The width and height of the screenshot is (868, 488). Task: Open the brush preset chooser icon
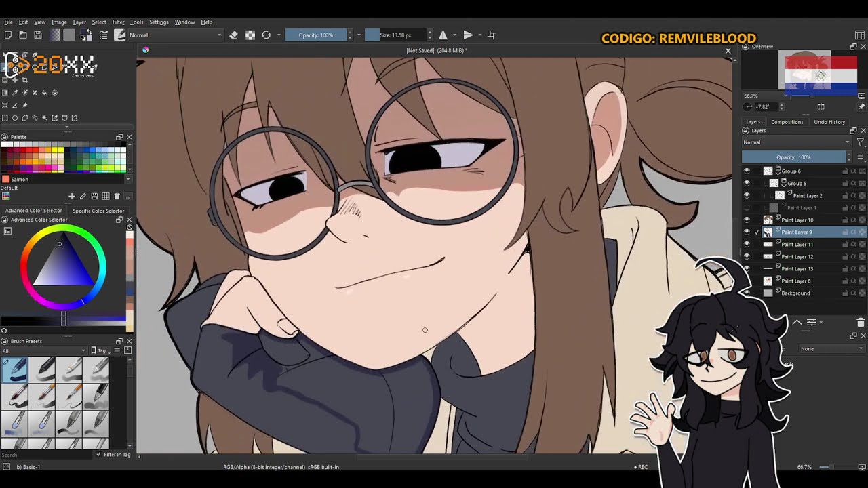pyautogui.click(x=120, y=35)
